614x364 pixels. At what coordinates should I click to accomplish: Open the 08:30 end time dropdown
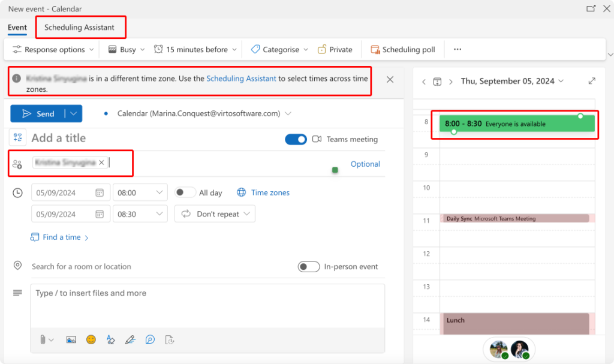coord(140,214)
